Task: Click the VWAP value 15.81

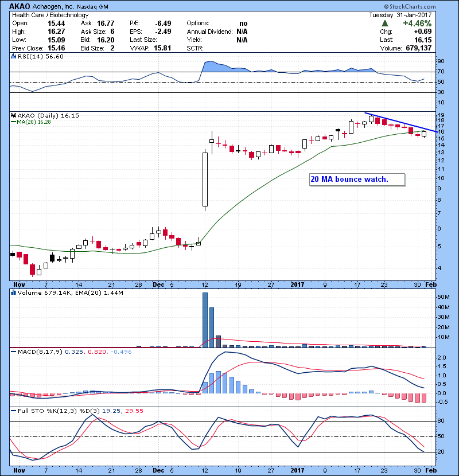Action: (162, 48)
